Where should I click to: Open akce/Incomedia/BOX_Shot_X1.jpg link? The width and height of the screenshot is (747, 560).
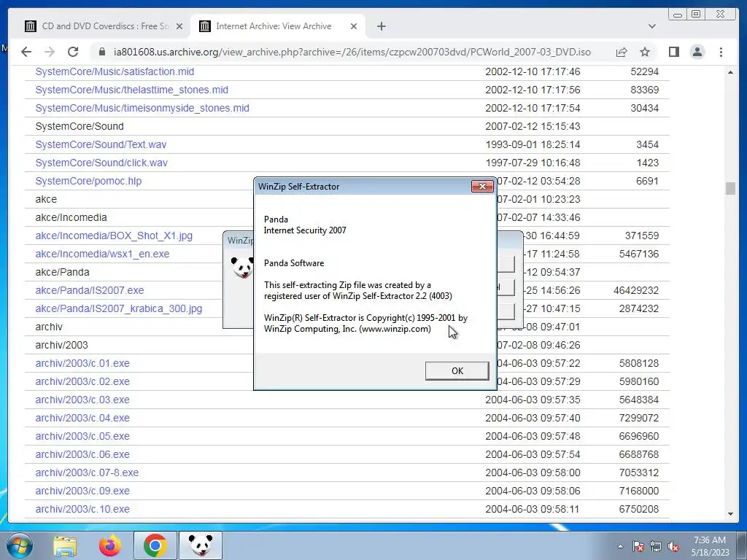pos(114,236)
